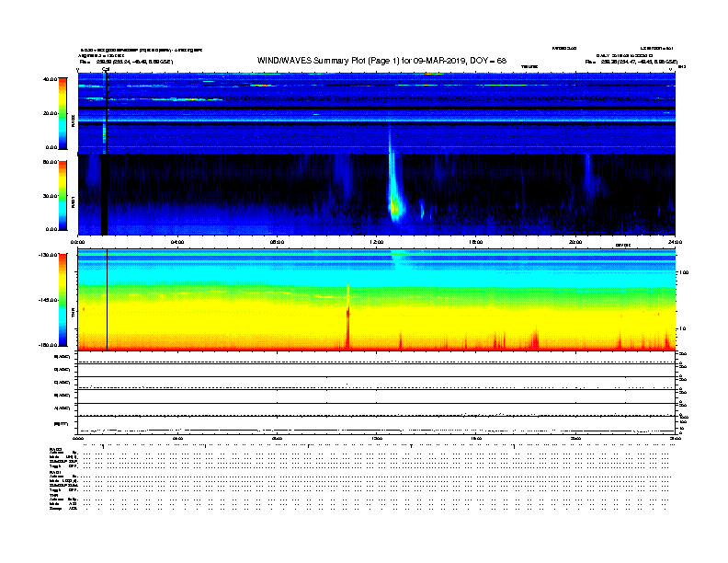Click the 100 label on TNR right axis
728x563 pixels.
point(684,272)
